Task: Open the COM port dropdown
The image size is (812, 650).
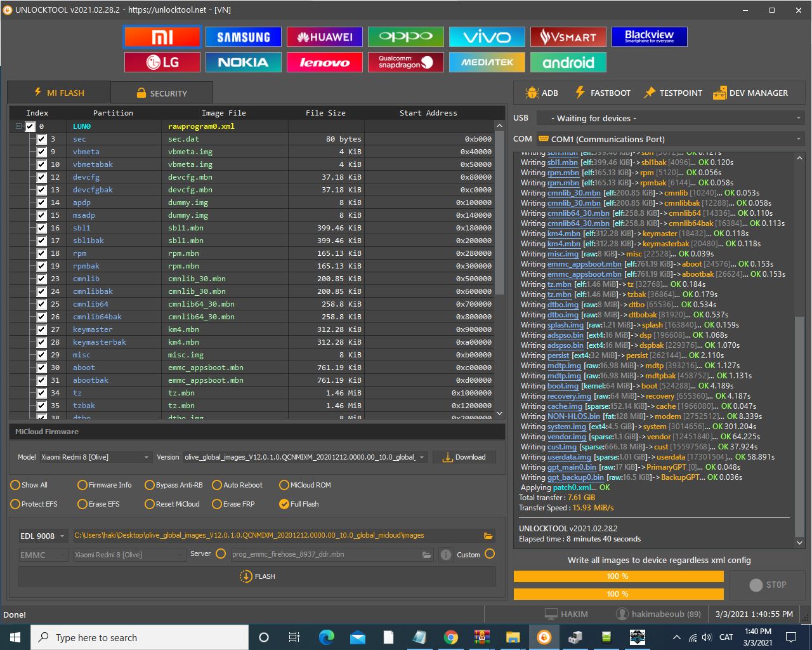Action: (x=671, y=139)
